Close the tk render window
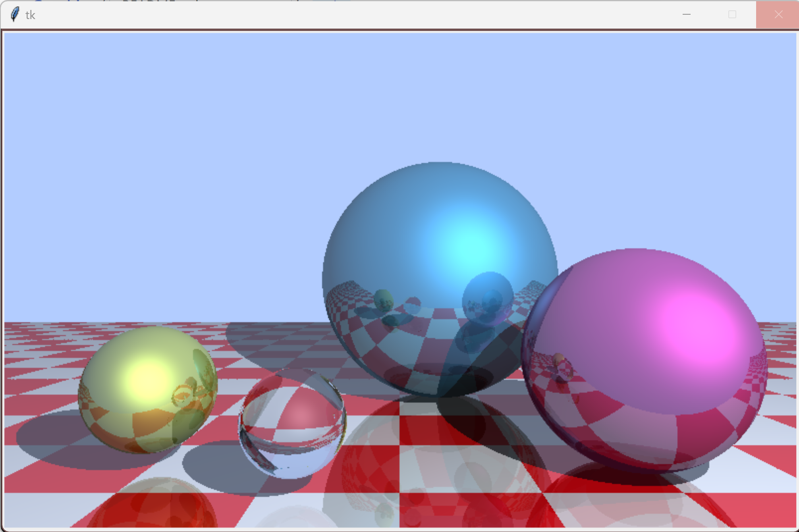 (x=778, y=15)
